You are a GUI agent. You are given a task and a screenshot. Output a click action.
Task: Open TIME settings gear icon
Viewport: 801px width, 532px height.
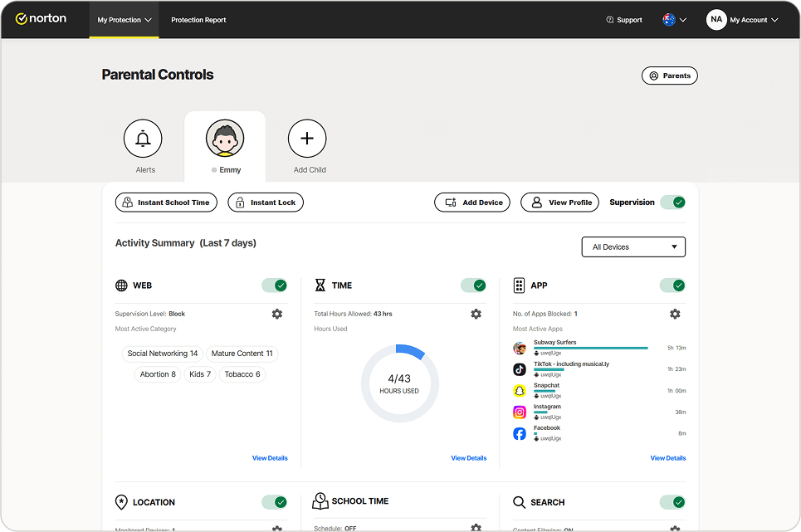click(x=476, y=314)
